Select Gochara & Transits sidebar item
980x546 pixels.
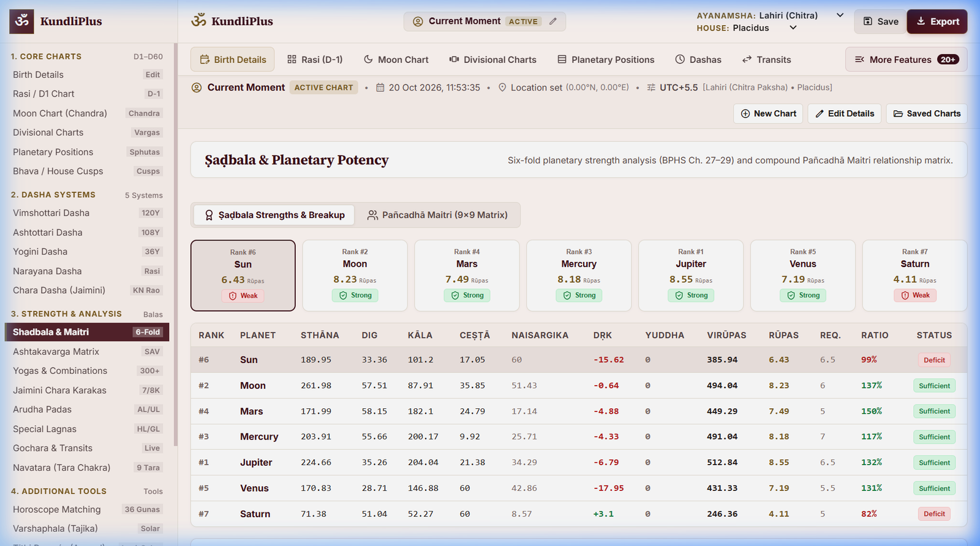click(x=87, y=448)
